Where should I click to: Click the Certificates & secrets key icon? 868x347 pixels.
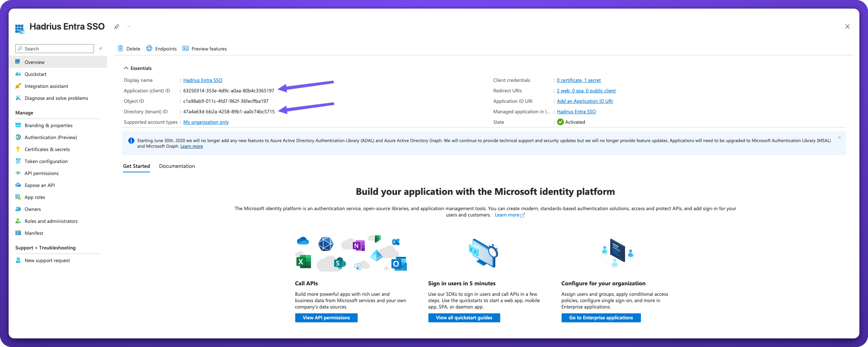(18, 149)
